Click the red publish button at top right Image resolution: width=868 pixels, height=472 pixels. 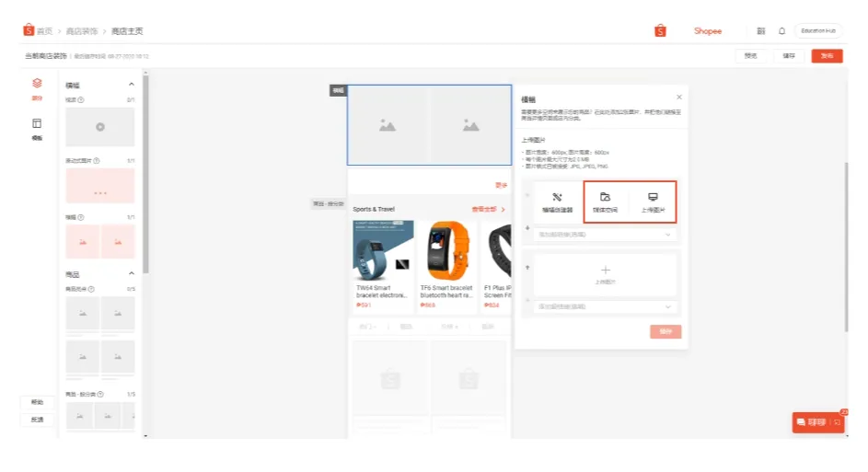click(x=827, y=56)
